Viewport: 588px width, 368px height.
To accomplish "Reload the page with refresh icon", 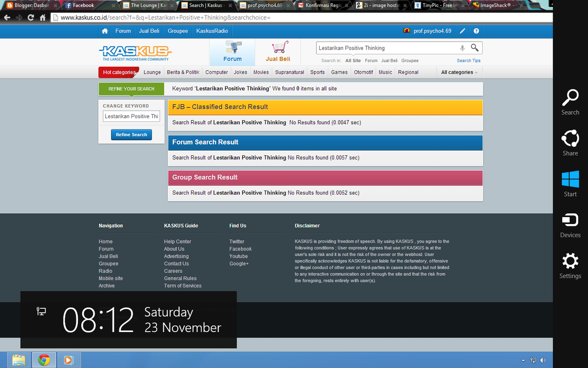I will pyautogui.click(x=31, y=17).
